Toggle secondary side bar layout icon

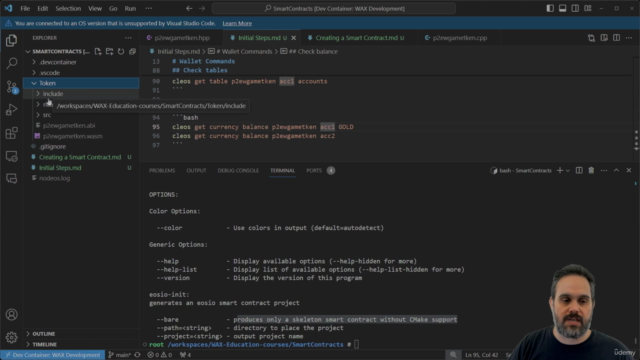coord(575,8)
